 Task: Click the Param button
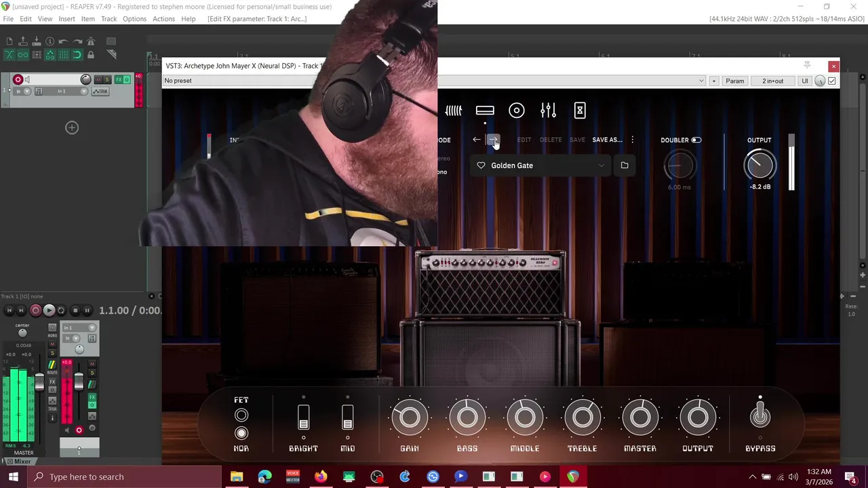[734, 81]
